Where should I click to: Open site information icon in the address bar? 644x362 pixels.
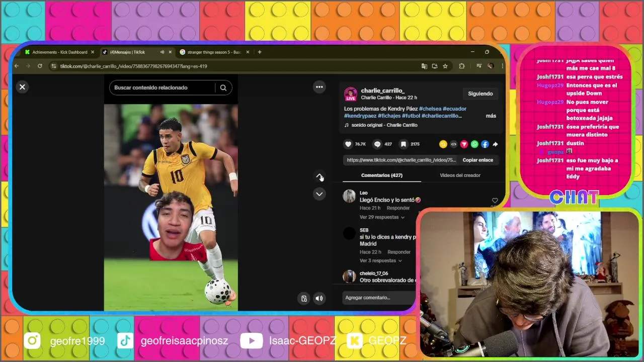[x=53, y=66]
